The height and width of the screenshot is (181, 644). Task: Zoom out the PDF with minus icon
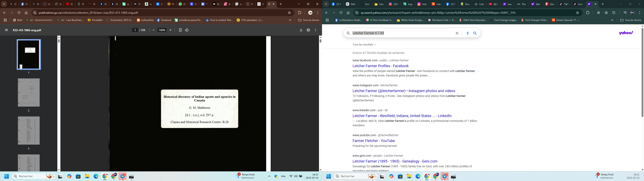tap(154, 30)
